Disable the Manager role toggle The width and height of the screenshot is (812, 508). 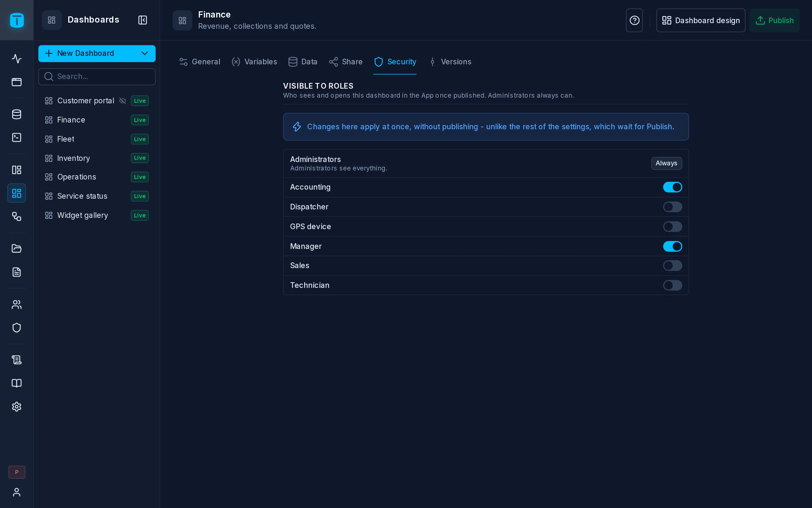[x=672, y=246]
